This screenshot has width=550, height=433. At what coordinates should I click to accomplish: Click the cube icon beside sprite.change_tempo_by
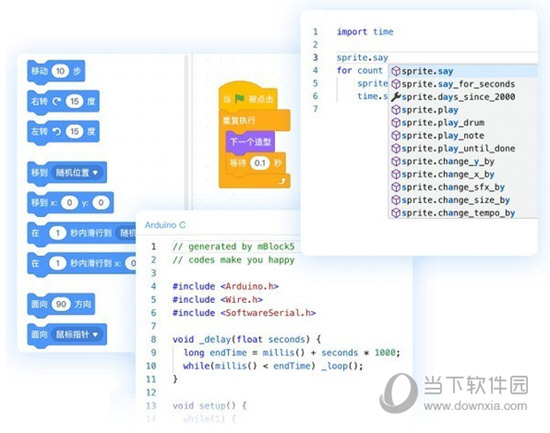coord(396,213)
